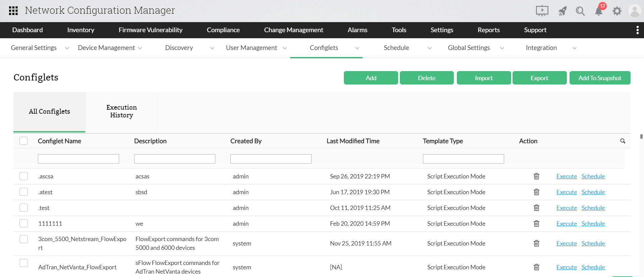Open the three-dot overflow menu in navbar
The image size is (644, 277).
[x=637, y=30]
